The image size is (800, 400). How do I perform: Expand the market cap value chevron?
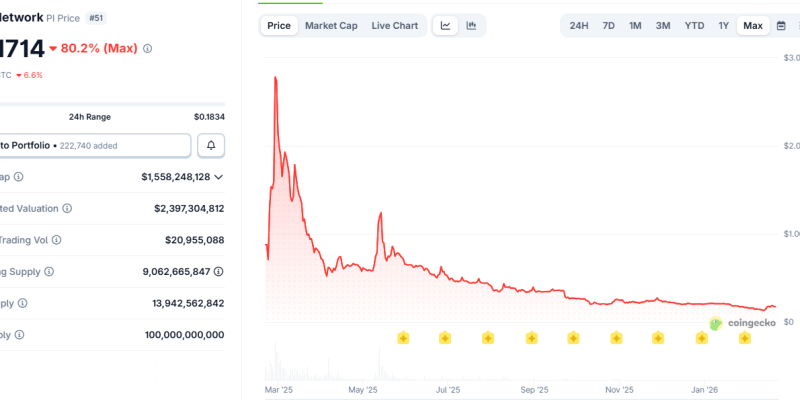tap(219, 177)
